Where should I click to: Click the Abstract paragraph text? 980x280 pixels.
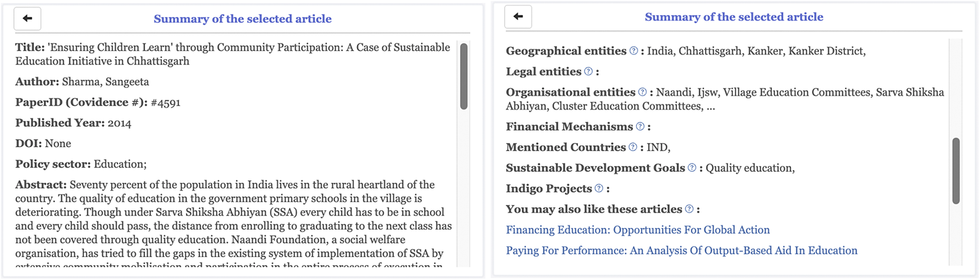click(234, 226)
